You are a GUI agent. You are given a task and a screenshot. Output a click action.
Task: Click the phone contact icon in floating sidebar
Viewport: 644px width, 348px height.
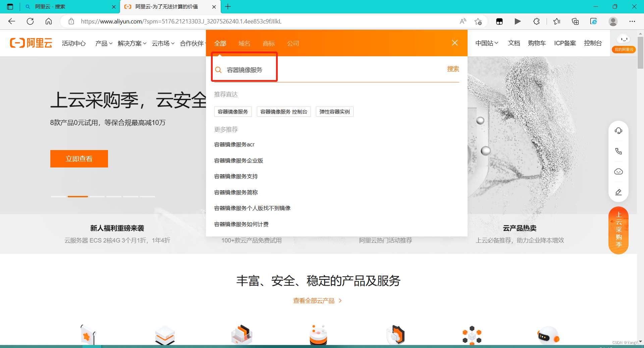(619, 151)
